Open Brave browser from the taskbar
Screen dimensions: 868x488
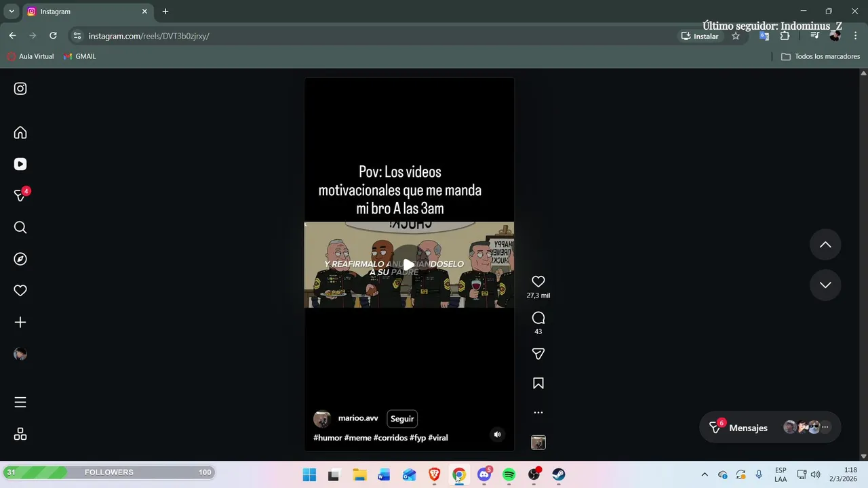click(435, 474)
